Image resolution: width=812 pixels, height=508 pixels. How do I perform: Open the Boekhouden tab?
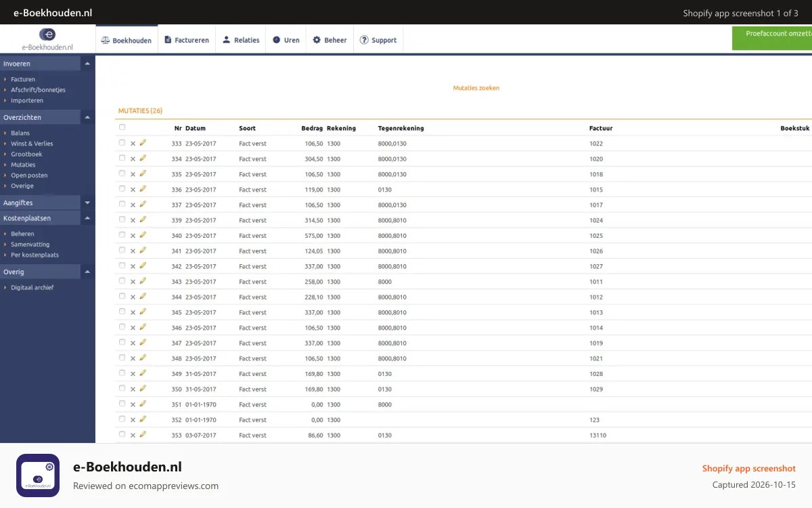[127, 40]
